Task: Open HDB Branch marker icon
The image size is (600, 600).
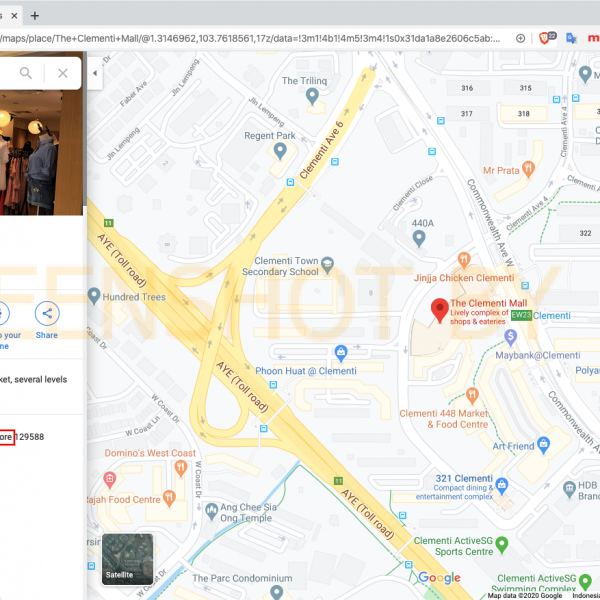Action: pyautogui.click(x=569, y=489)
